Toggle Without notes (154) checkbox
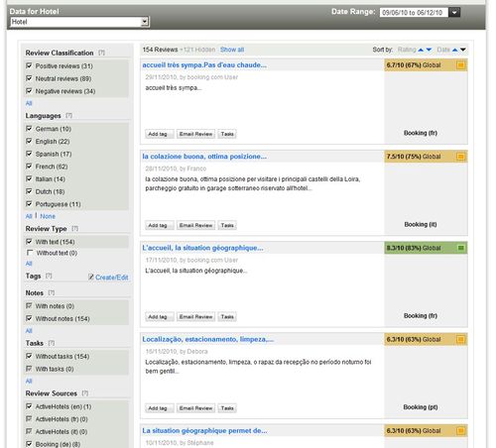 (x=29, y=318)
